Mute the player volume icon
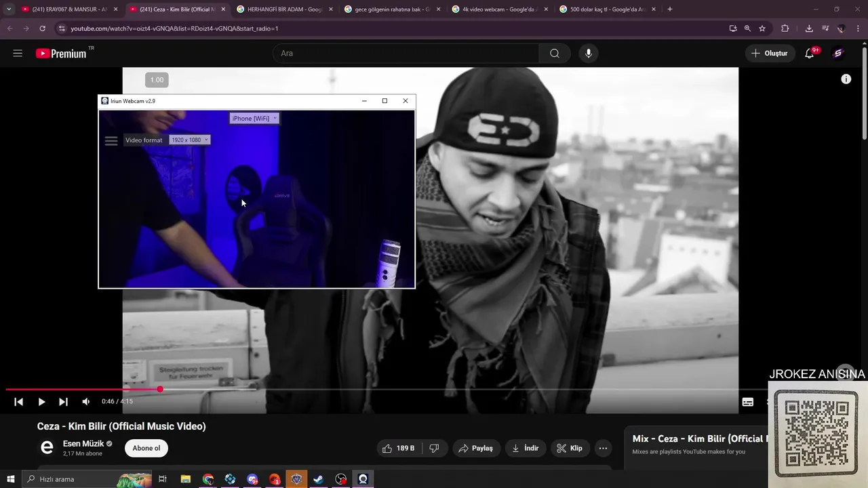Viewport: 868px width, 488px height. click(86, 402)
